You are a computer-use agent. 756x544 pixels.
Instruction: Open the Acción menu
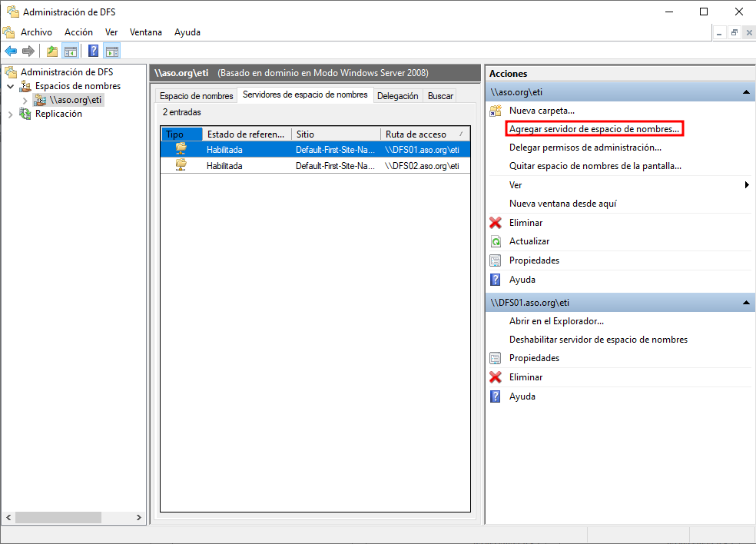78,32
